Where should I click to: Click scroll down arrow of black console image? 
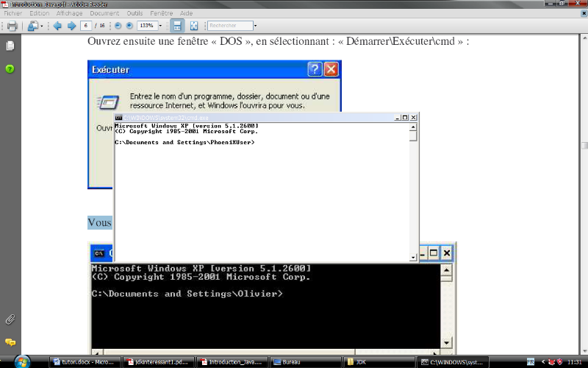446,342
